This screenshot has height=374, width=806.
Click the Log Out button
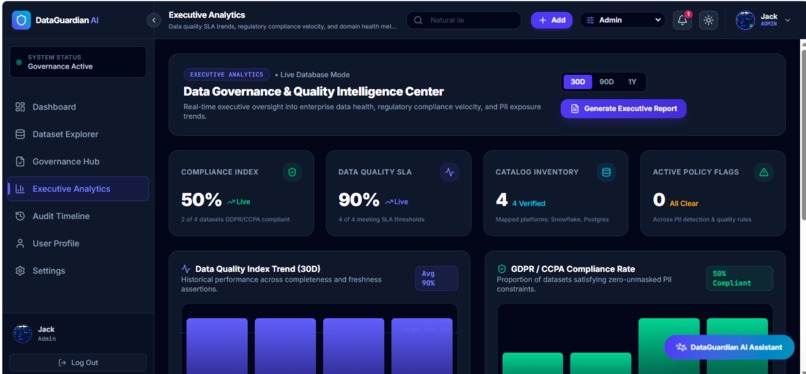(78, 363)
